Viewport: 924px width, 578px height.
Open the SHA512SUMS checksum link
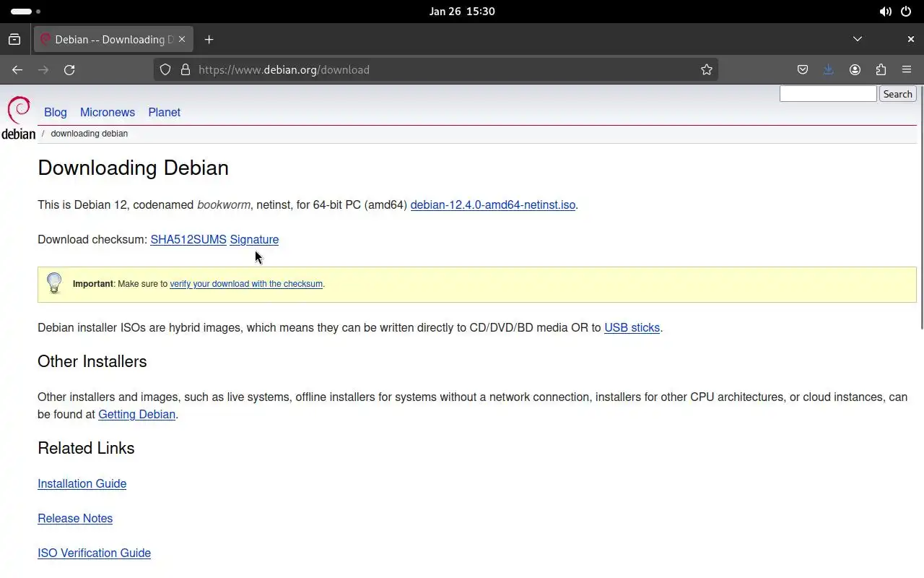(188, 240)
